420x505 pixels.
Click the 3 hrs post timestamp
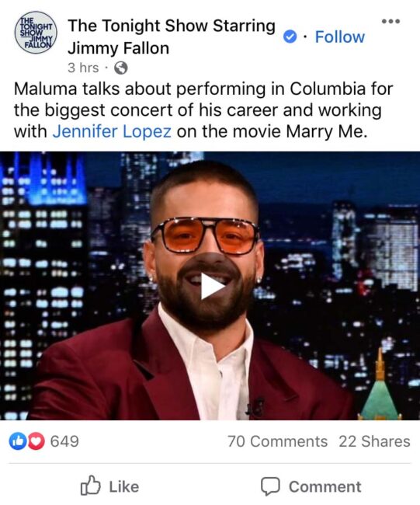pos(83,68)
